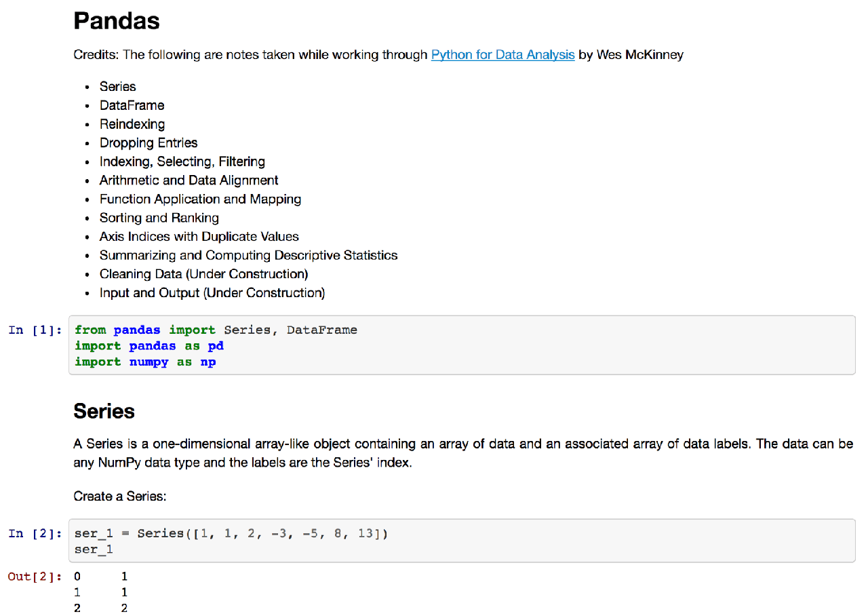Click the Sorting and Ranking entry
868x616 pixels.
[159, 218]
